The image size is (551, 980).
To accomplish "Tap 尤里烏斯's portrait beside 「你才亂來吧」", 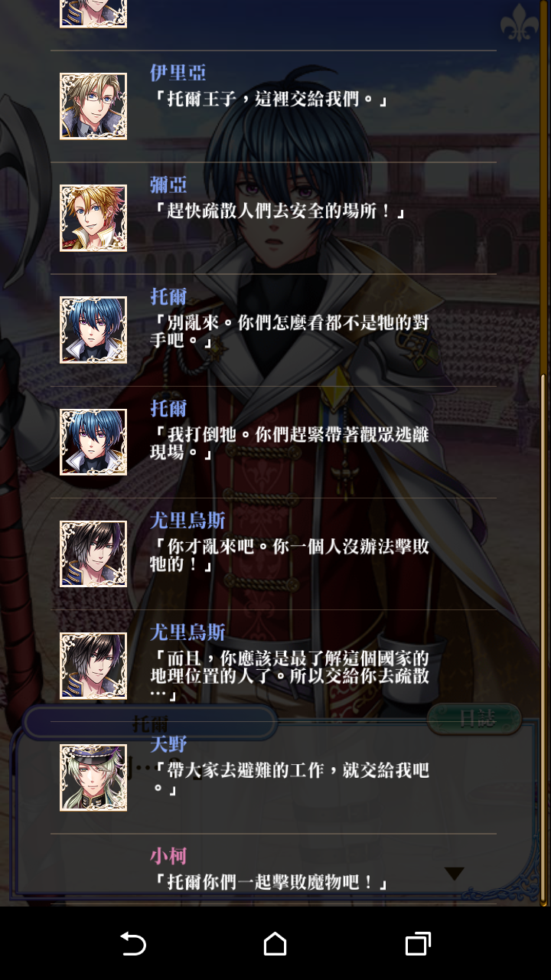I will coord(93,554).
